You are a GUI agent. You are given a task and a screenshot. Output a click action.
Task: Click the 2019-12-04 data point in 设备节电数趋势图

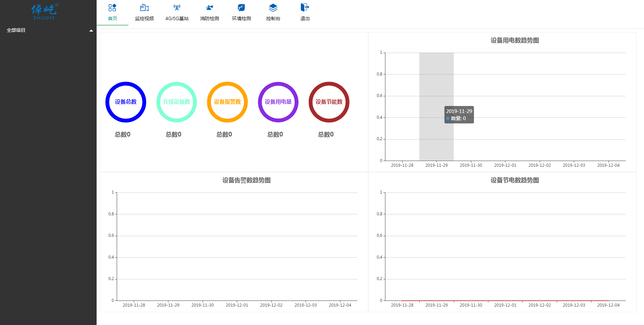click(x=608, y=301)
